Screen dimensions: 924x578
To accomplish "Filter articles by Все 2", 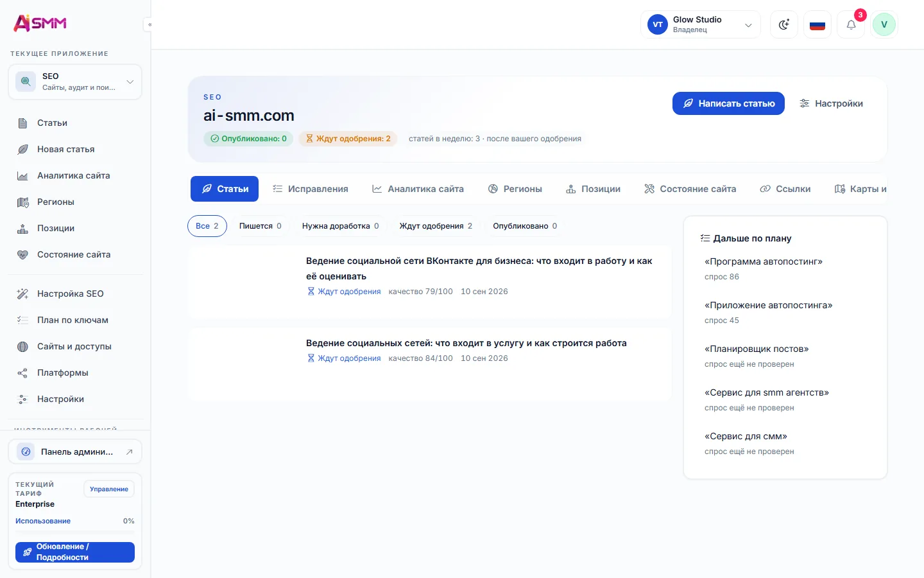I will pos(207,226).
